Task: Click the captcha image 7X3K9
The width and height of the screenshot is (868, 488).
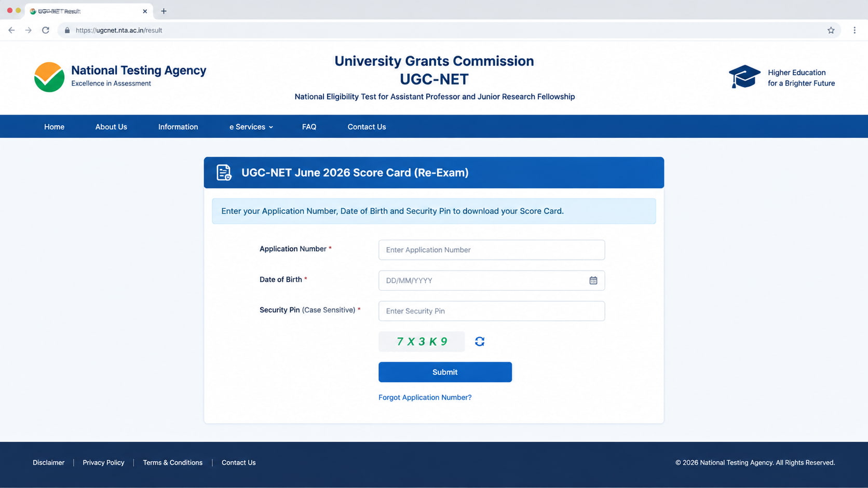Action: point(422,342)
